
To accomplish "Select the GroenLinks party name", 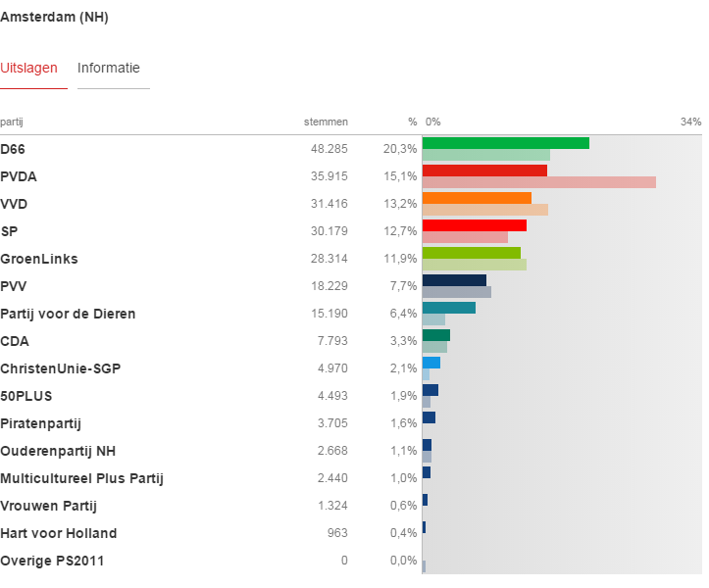I will [x=39, y=259].
